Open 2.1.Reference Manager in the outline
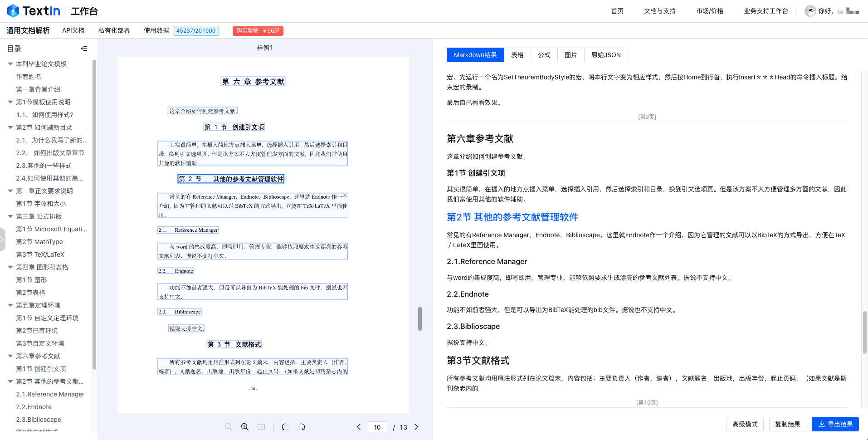 click(50, 394)
